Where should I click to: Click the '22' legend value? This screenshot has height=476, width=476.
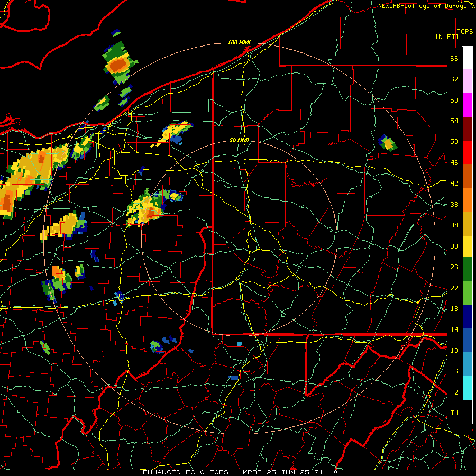(x=454, y=288)
